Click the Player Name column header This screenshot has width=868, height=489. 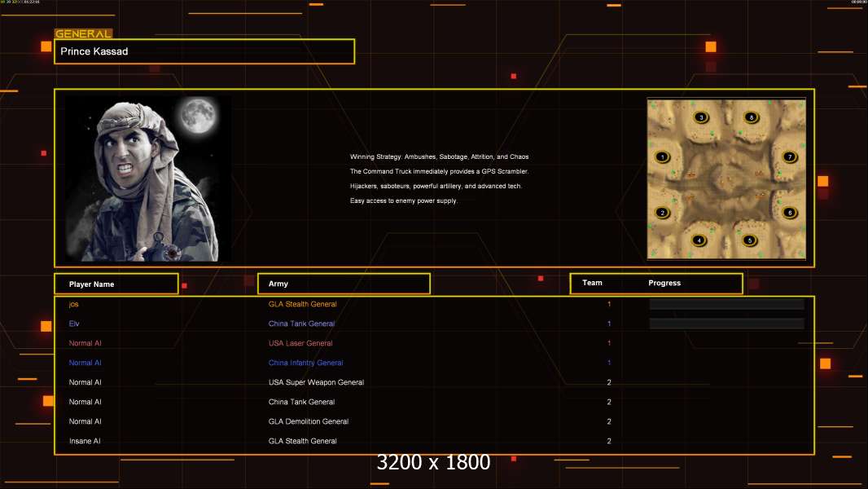pyautogui.click(x=116, y=284)
